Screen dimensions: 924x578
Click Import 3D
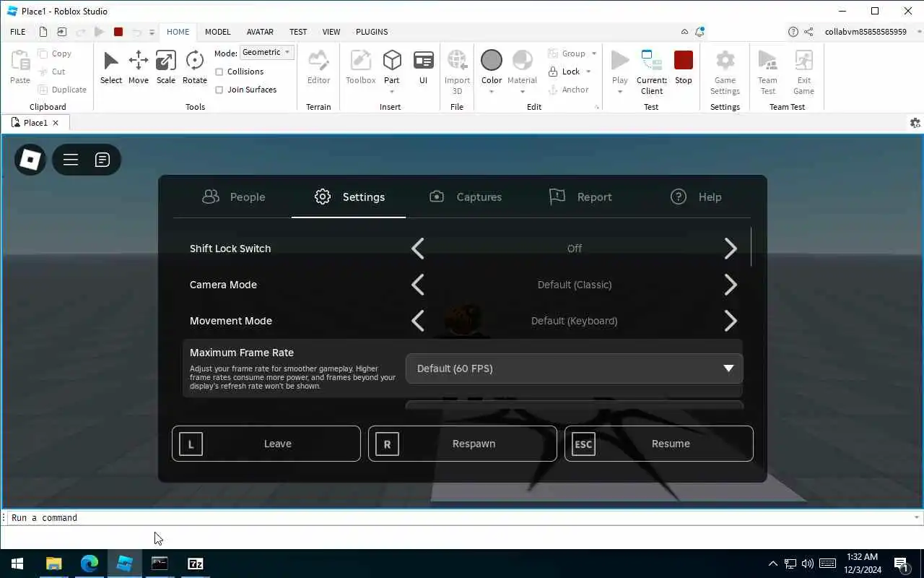tap(457, 72)
